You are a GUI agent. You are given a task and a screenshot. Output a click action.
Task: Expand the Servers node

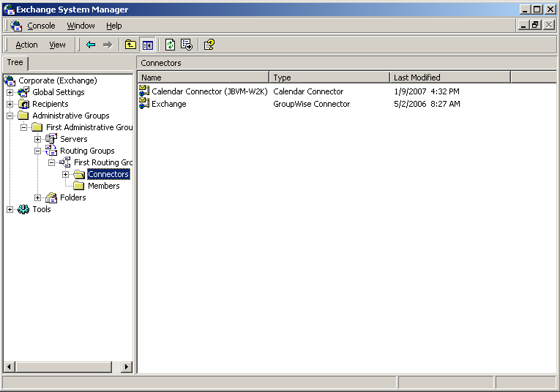coord(37,139)
